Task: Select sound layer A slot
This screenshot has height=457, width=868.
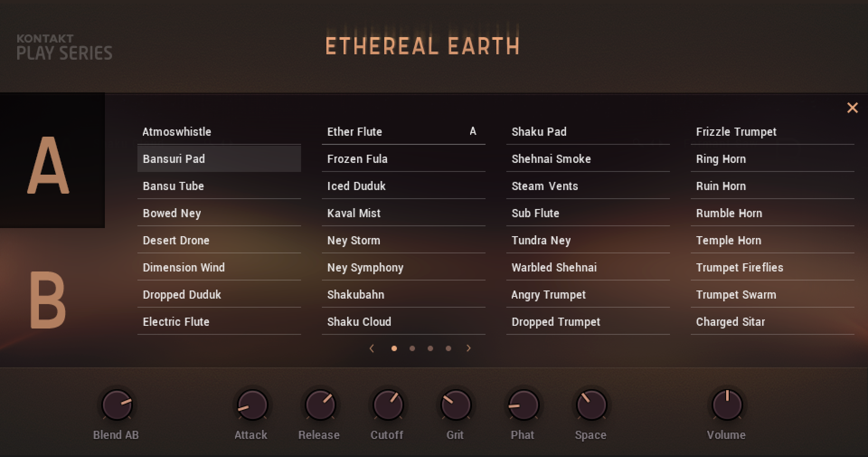Action: click(x=49, y=165)
